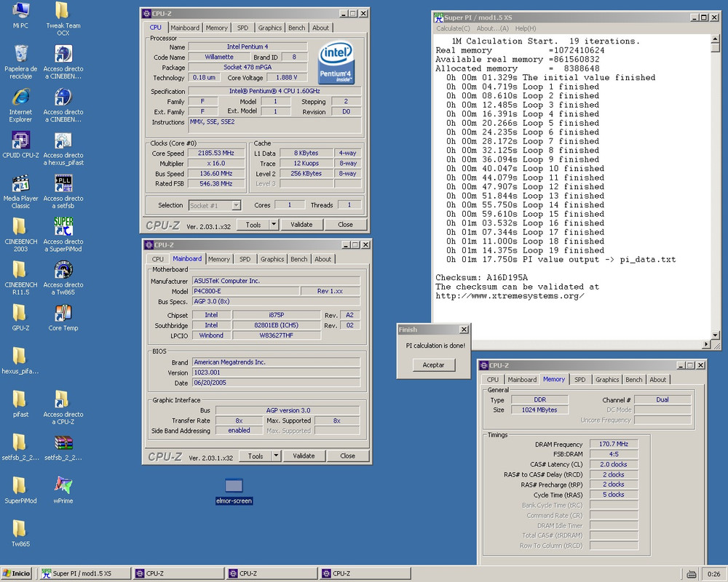
Task: Launch Acceso directo a setfsb shortcut
Action: tap(63, 191)
